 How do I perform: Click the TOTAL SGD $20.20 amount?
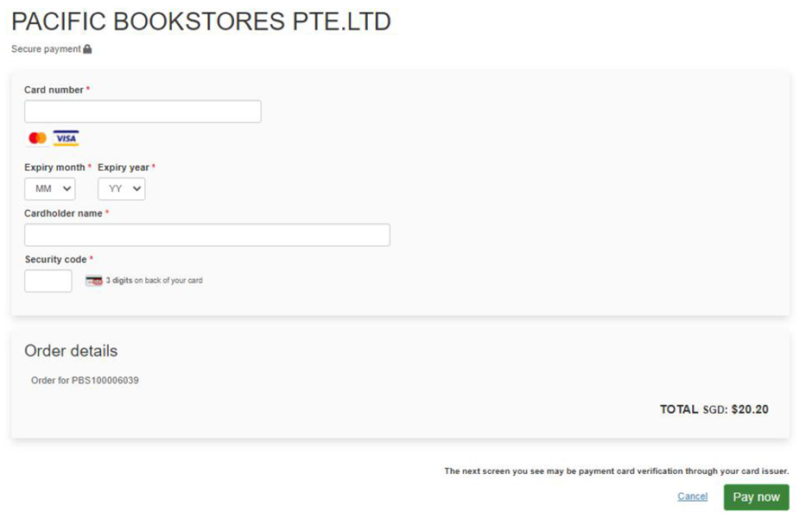coord(714,409)
